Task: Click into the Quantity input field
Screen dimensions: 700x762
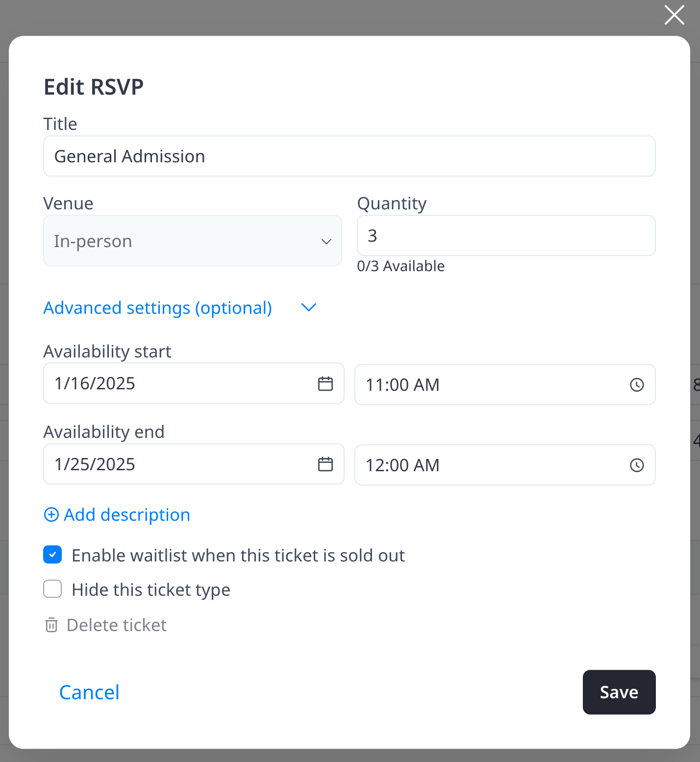Action: click(506, 235)
